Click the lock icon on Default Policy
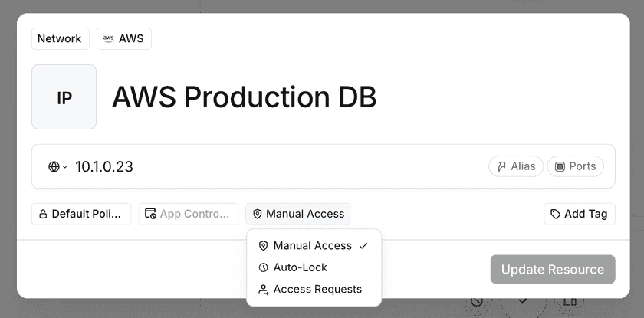Screen dimensions: 644x318 pyautogui.click(x=44, y=214)
